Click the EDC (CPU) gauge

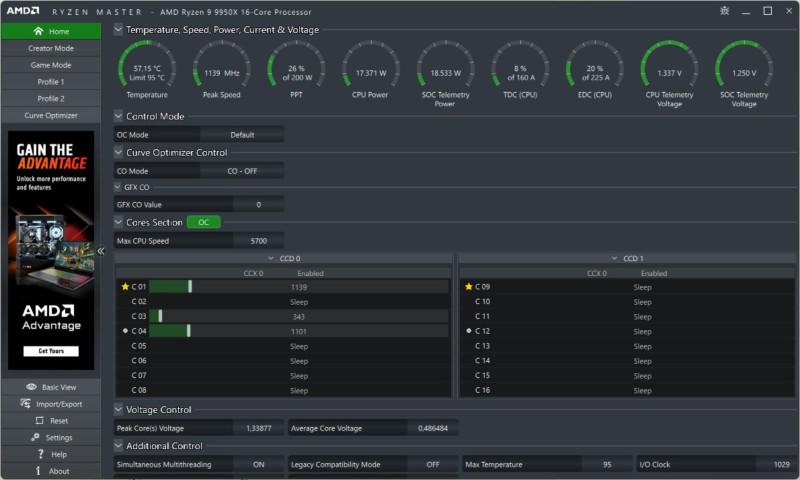[595, 66]
